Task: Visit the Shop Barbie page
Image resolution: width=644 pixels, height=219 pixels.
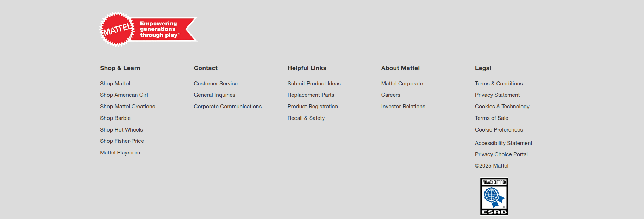Action: (x=115, y=118)
